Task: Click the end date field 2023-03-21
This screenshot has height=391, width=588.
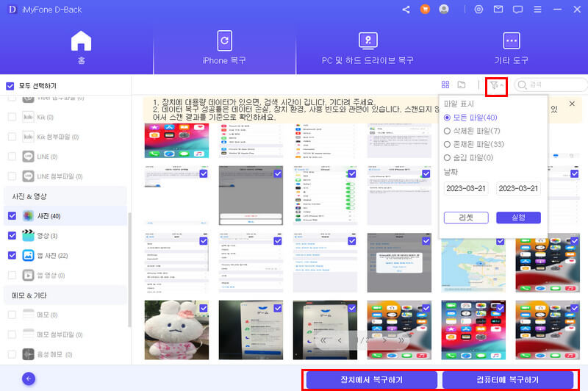Action: click(518, 188)
